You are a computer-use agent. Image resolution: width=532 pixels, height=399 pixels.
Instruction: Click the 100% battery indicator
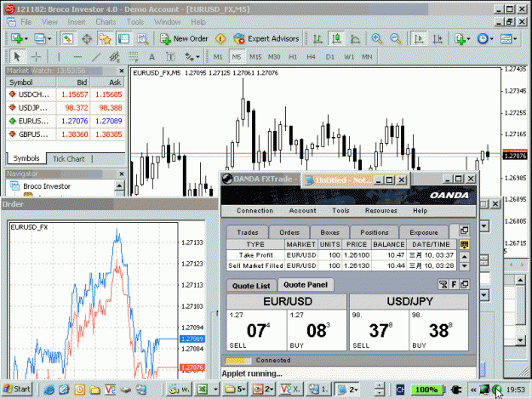[426, 390]
